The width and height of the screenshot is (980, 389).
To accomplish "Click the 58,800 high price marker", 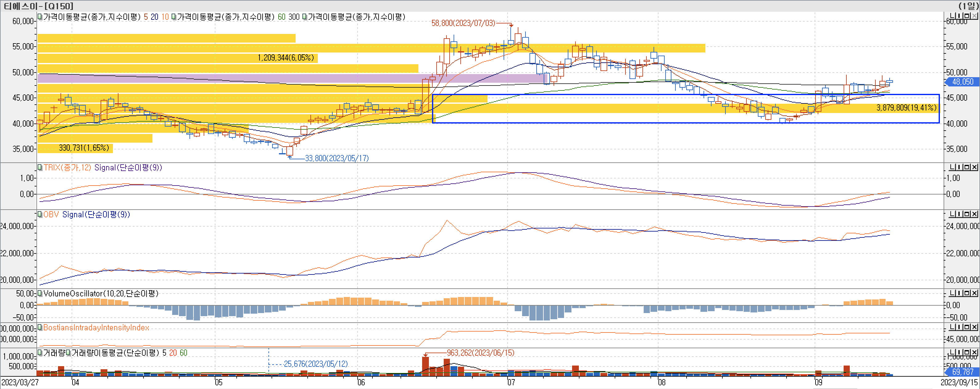I will [463, 23].
